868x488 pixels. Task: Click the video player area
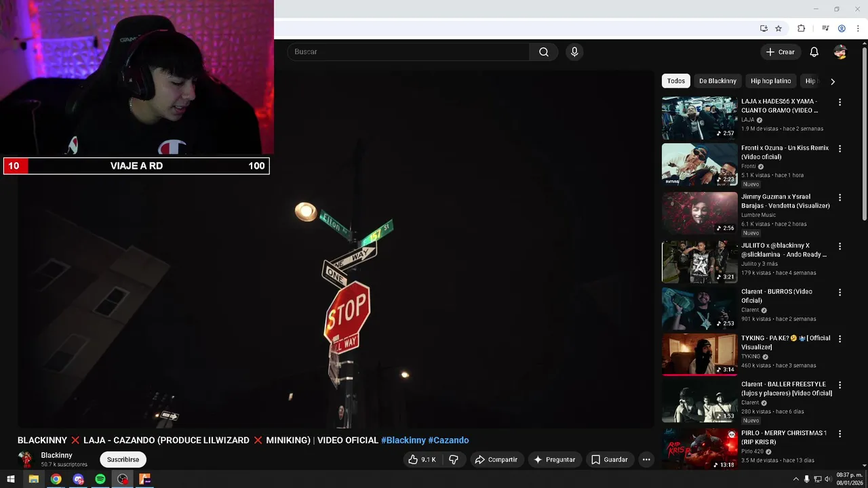(x=336, y=249)
